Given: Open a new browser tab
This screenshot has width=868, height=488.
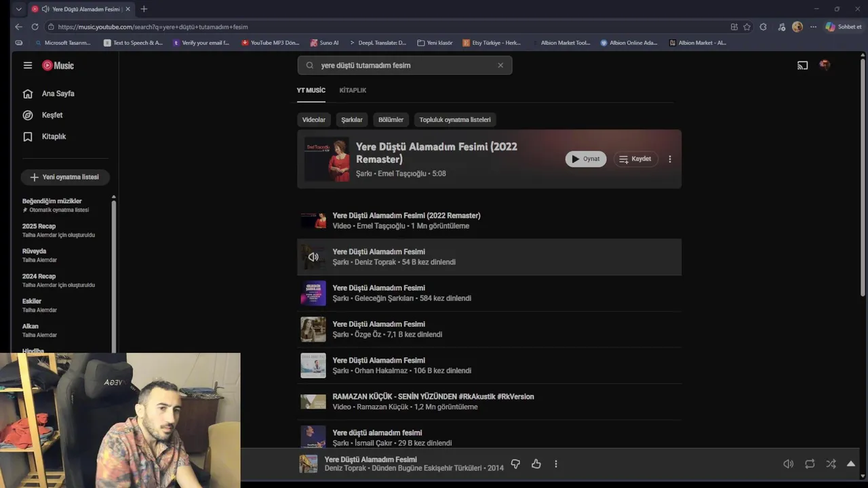Looking at the screenshot, I should [x=144, y=9].
